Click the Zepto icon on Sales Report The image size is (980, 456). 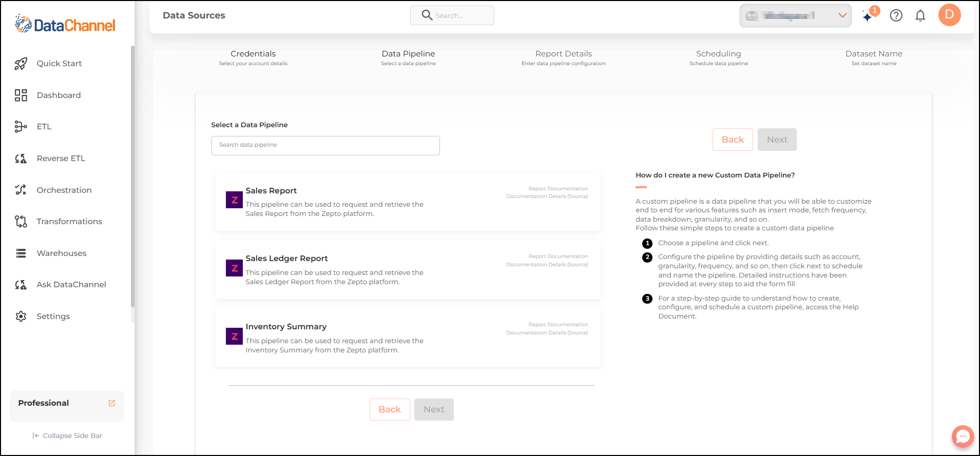point(234,200)
